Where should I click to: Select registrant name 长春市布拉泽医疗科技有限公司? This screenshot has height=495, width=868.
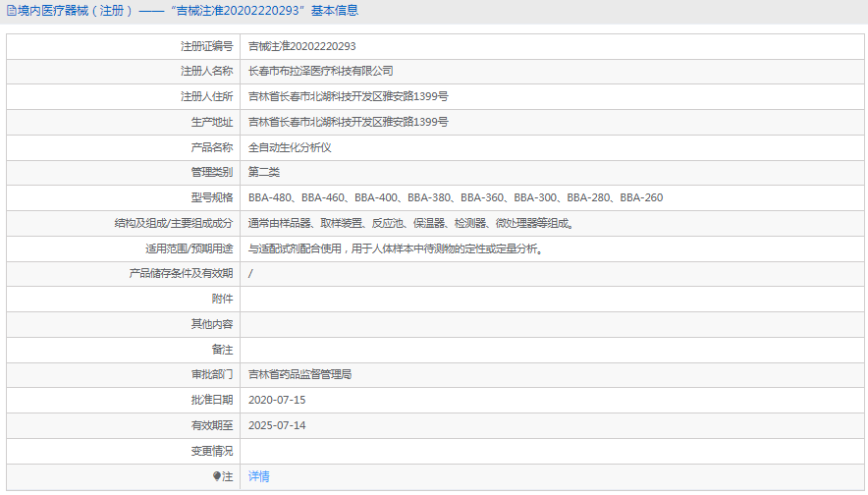[x=320, y=71]
